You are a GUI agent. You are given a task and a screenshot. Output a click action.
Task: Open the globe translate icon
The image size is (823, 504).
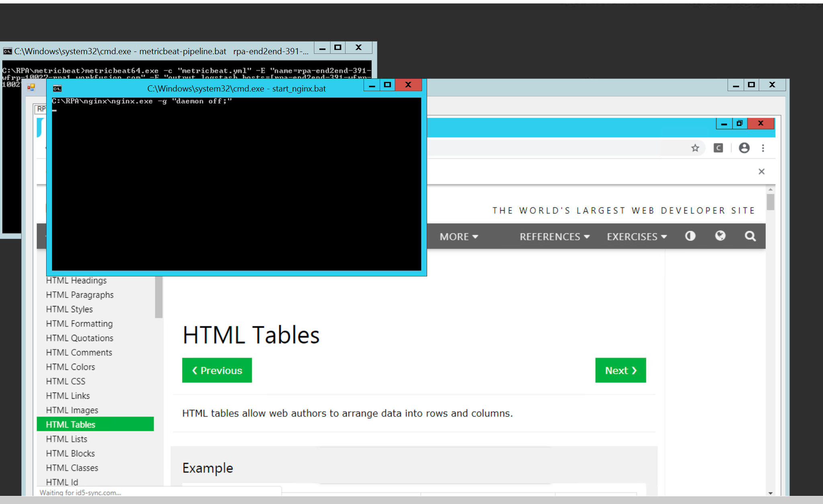coord(720,236)
